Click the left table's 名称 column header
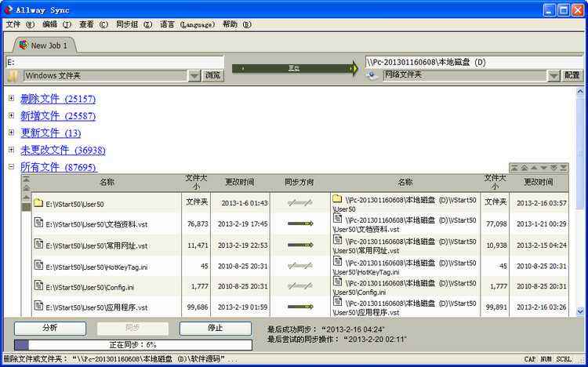Screen dimensions: 588x367 107,183
